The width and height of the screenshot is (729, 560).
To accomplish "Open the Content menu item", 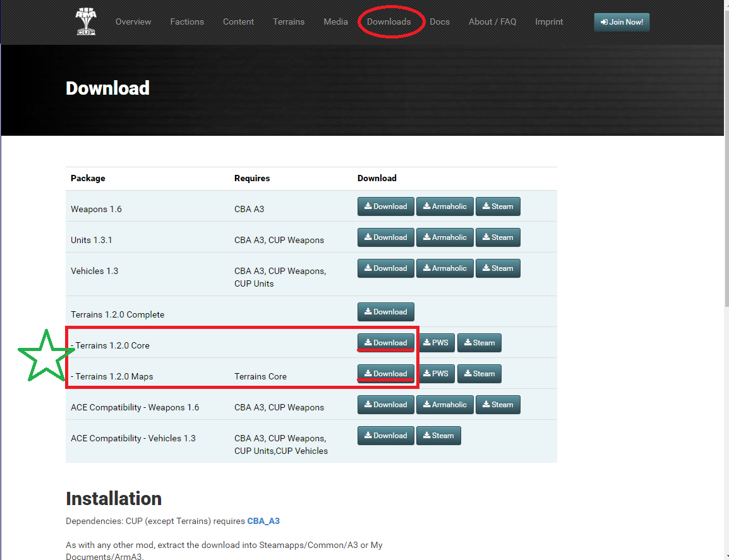I will (x=239, y=22).
